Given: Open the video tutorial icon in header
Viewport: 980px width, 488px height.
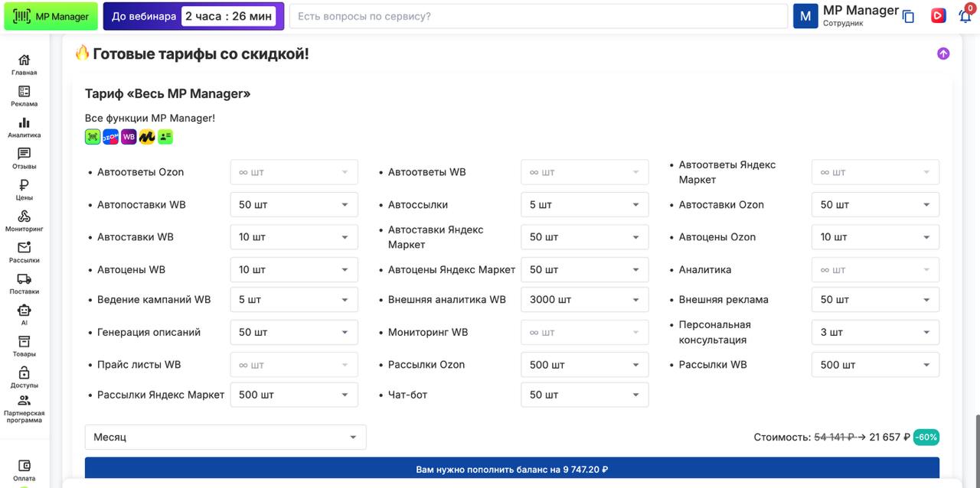Looking at the screenshot, I should [938, 16].
